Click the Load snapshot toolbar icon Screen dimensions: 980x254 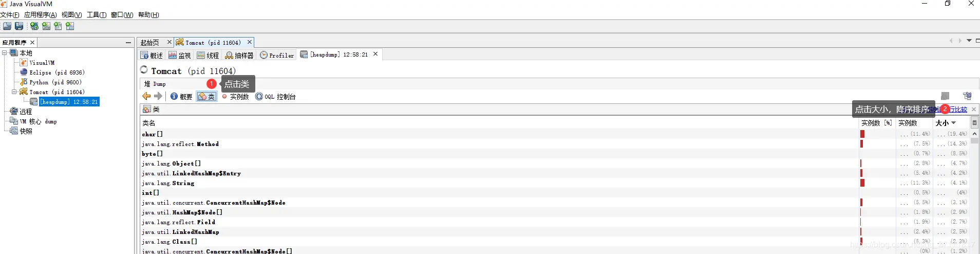coord(7,26)
